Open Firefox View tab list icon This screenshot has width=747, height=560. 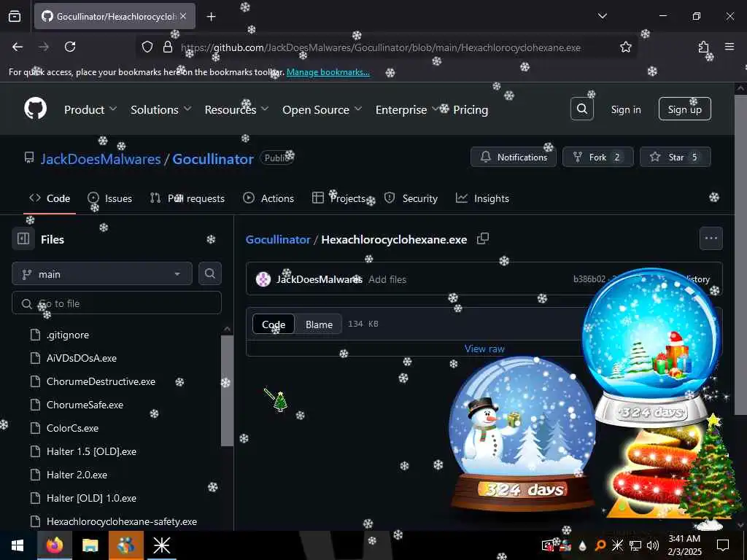coord(15,16)
